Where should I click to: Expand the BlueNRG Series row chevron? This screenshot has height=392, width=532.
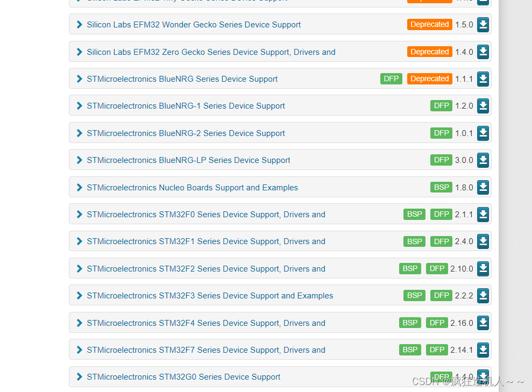tap(80, 79)
